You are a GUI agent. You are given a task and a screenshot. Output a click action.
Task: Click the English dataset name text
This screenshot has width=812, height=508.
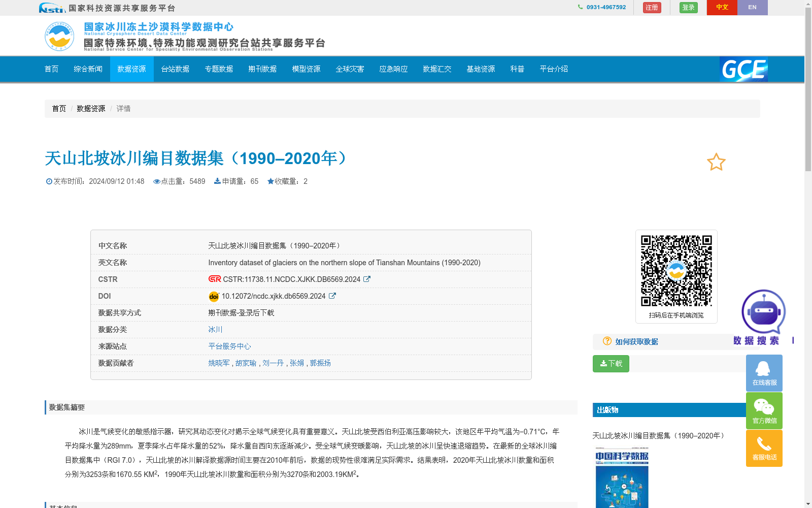click(x=344, y=263)
